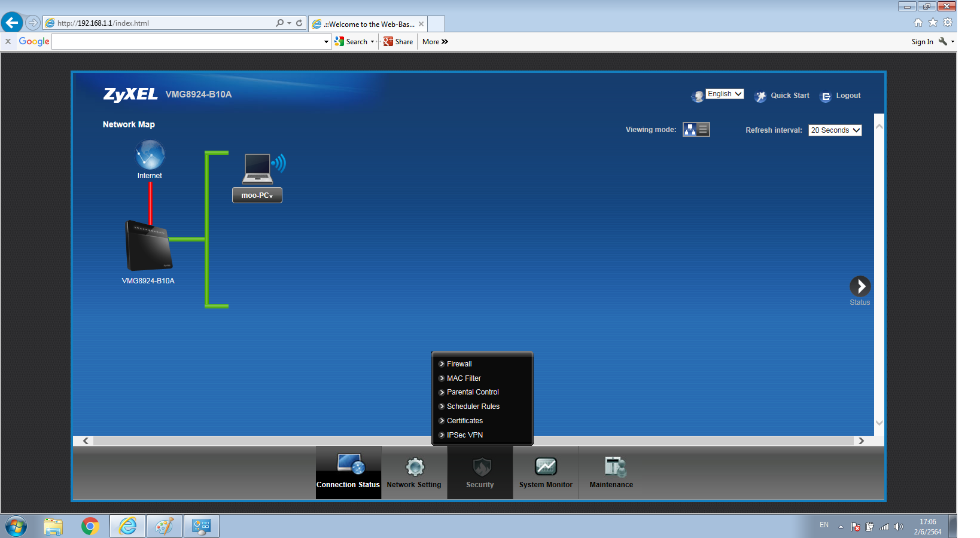Click the ZyXEL logo
The height and width of the screenshot is (538, 980).
pos(130,94)
